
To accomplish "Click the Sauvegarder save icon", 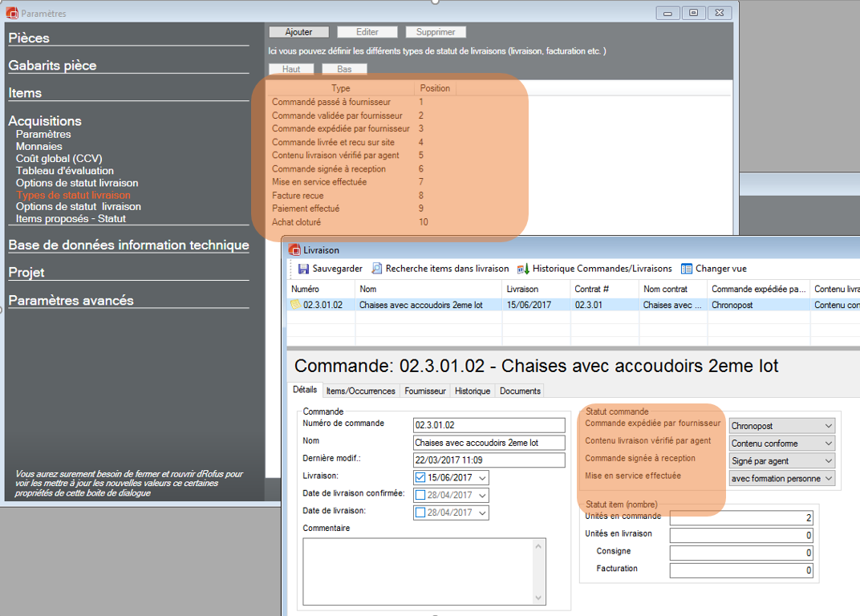I will point(304,269).
